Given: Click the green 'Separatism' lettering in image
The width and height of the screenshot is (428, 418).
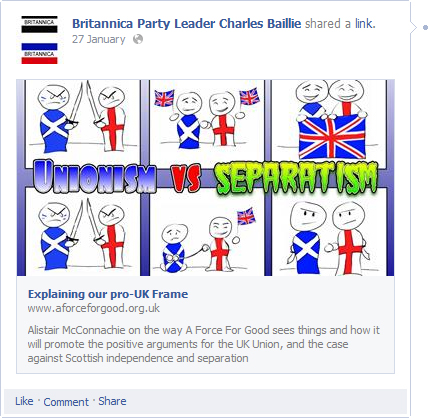Looking at the screenshot, I should click(297, 177).
